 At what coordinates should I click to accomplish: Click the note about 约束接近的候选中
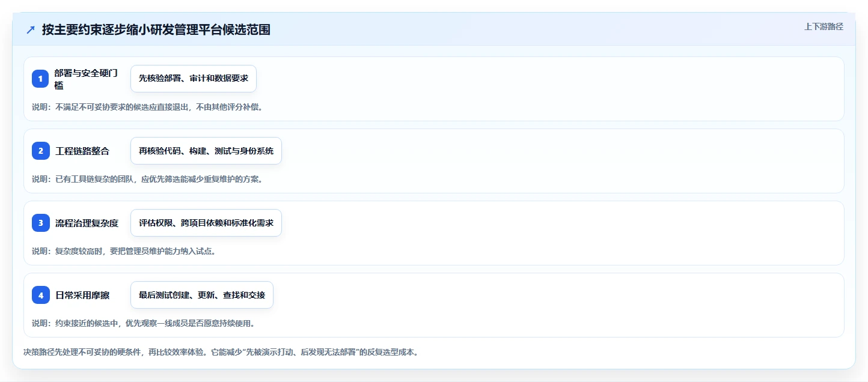(x=143, y=324)
